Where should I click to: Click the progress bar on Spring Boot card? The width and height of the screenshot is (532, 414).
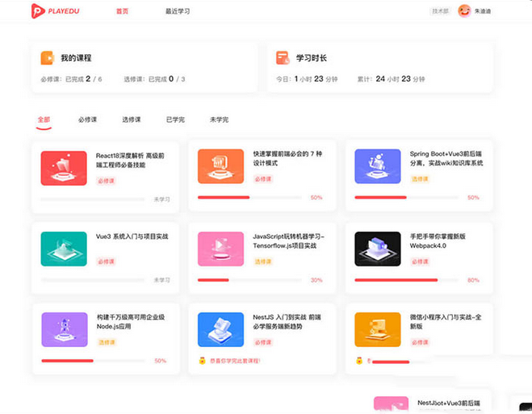[406, 198]
